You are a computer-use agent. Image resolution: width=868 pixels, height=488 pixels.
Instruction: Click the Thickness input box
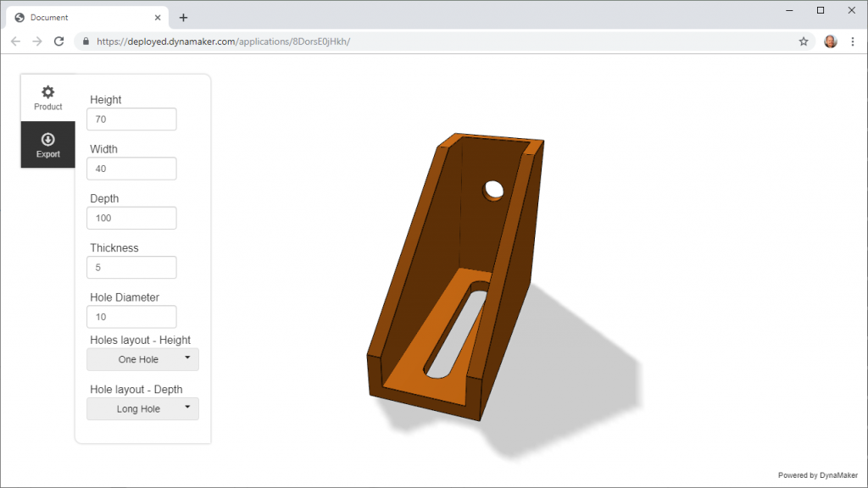click(x=131, y=267)
